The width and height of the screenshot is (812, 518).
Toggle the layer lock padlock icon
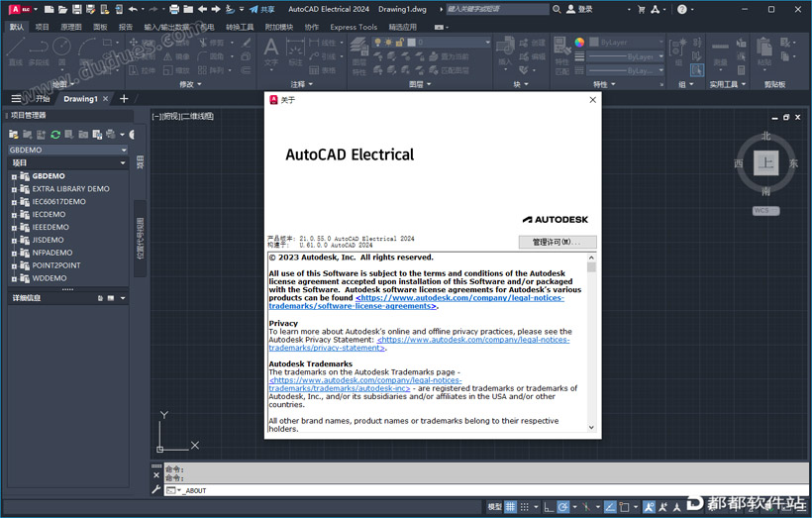pyautogui.click(x=400, y=42)
